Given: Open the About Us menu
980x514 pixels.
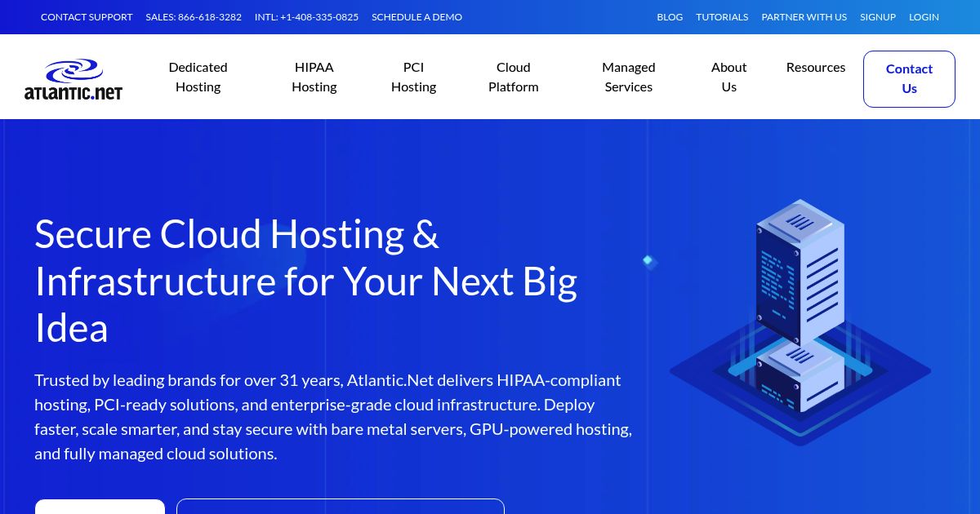Looking at the screenshot, I should pyautogui.click(x=729, y=77).
